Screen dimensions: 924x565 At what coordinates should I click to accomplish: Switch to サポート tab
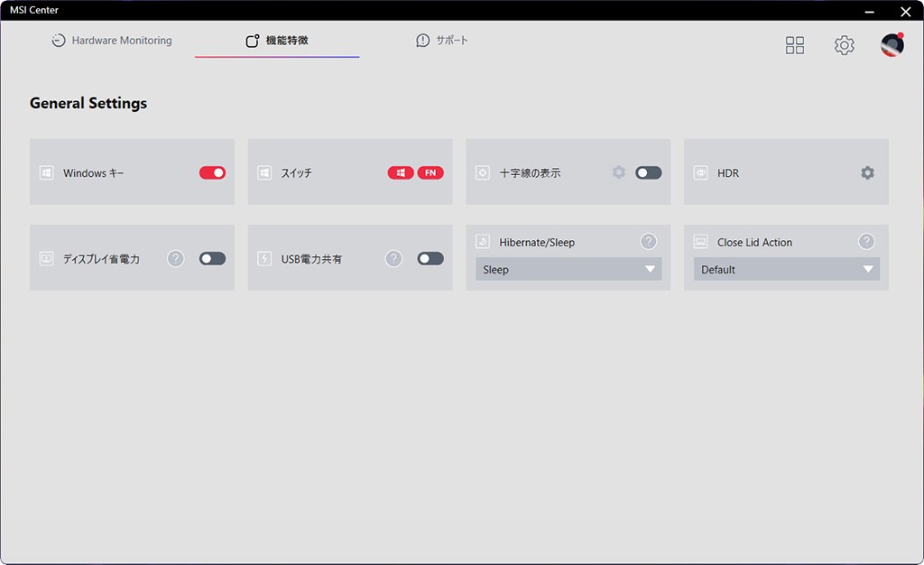(x=442, y=41)
